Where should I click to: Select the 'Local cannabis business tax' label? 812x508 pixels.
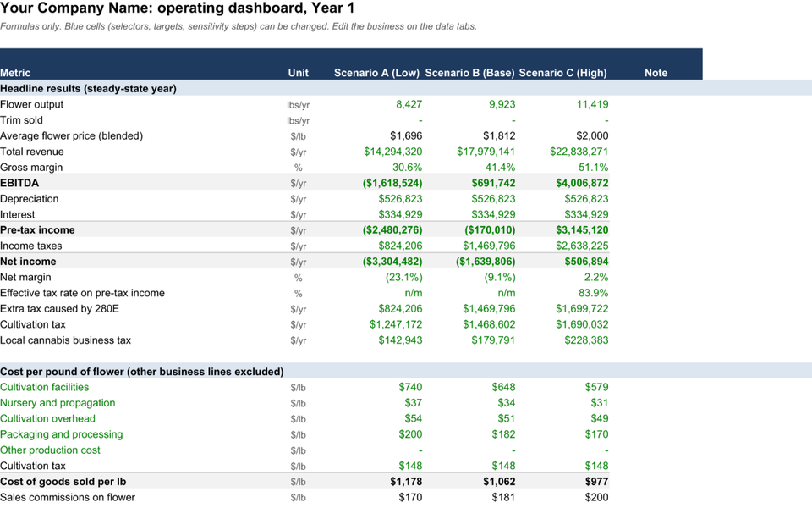65,340
